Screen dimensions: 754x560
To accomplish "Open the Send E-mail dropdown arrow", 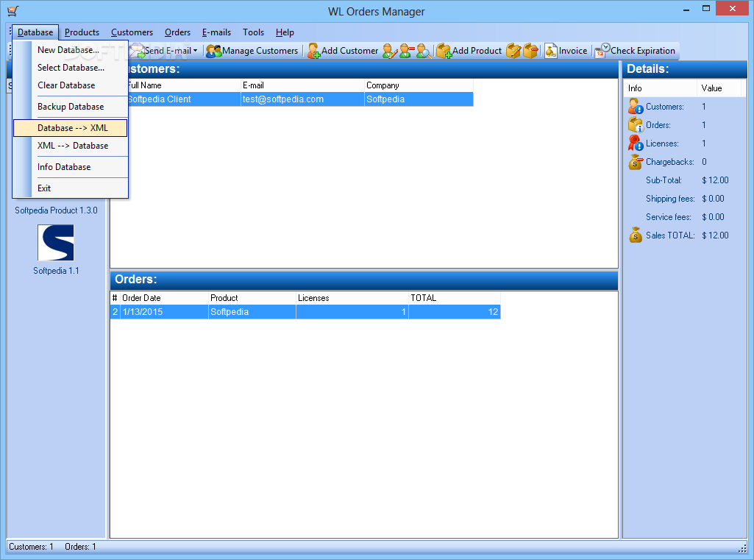I will click(195, 51).
